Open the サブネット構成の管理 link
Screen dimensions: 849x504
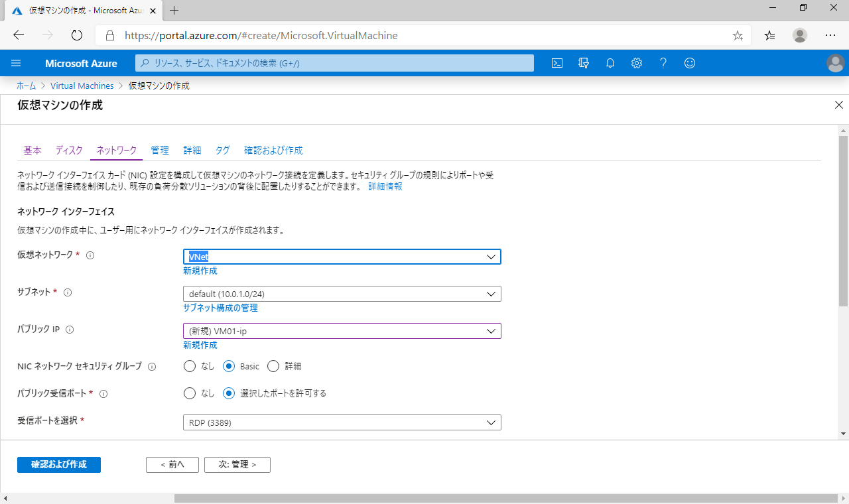[221, 308]
